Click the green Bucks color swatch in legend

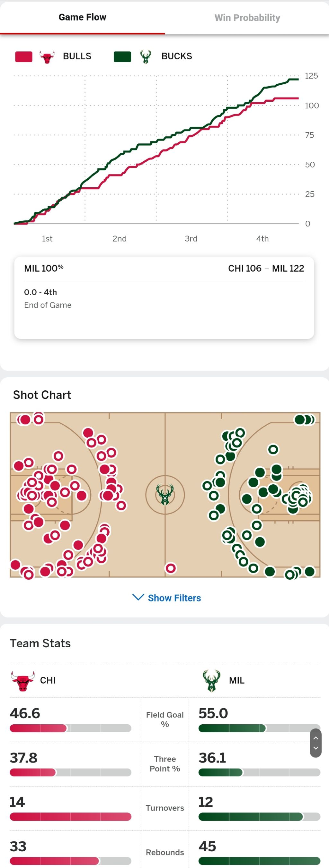(122, 56)
